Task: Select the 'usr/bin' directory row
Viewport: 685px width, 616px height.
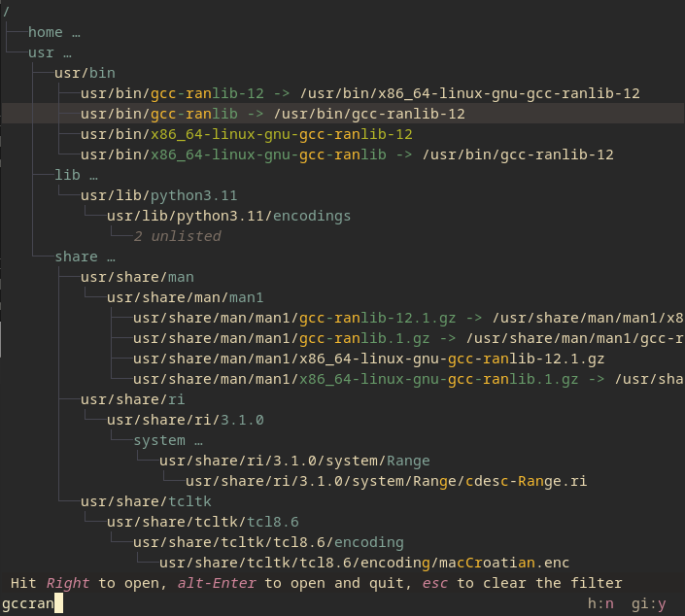Action: click(85, 73)
